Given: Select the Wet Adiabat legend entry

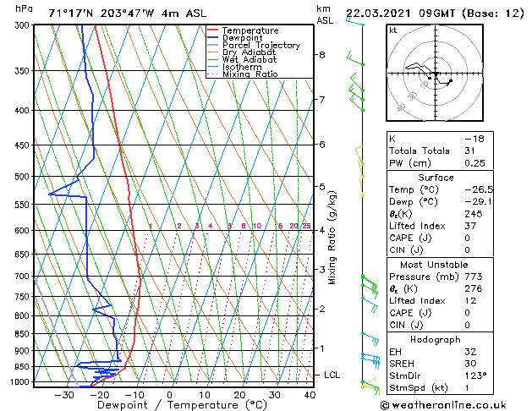Looking at the screenshot, I should 250,59.
